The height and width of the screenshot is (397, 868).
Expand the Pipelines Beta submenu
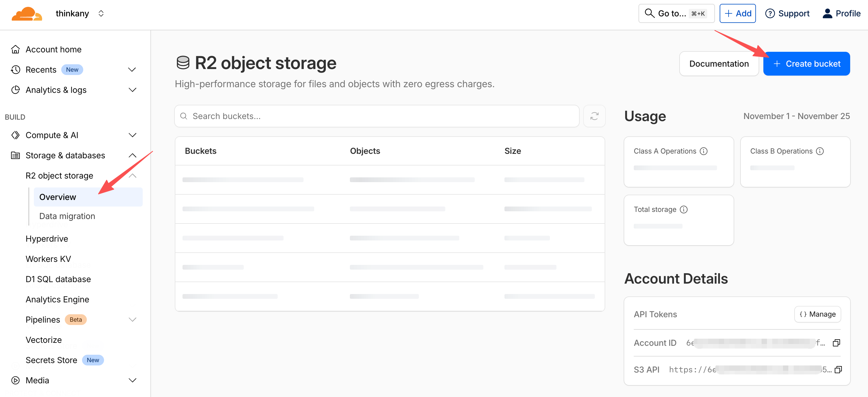132,319
